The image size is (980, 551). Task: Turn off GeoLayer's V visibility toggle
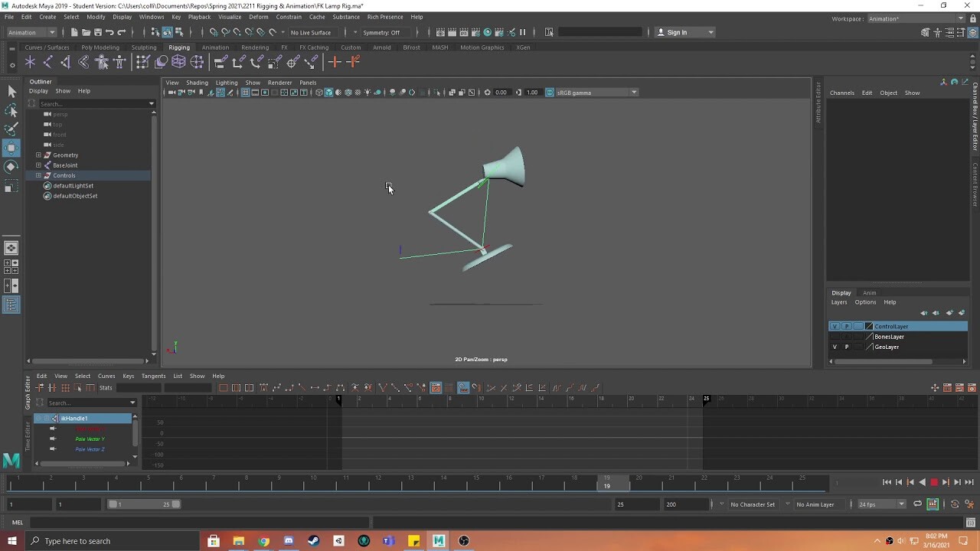point(835,347)
